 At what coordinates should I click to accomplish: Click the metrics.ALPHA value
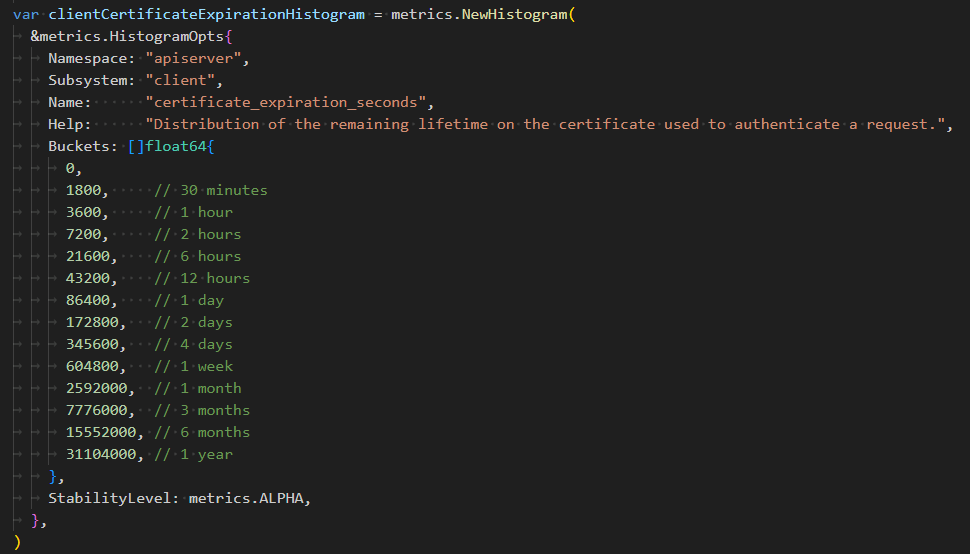point(246,498)
